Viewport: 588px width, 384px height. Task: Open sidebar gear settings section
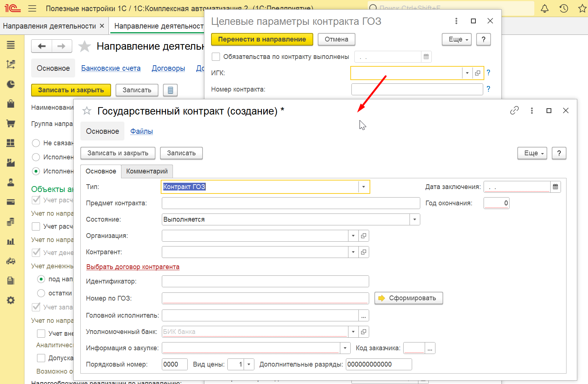(x=11, y=300)
